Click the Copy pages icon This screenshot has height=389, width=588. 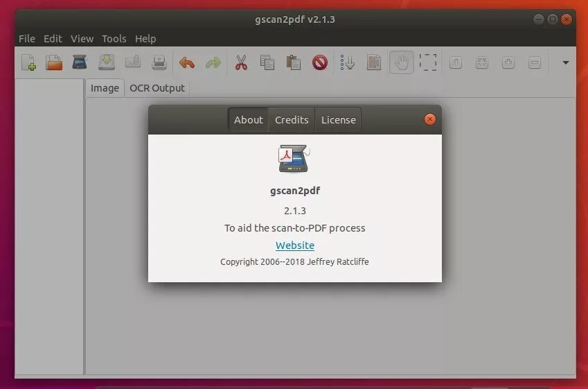coord(267,62)
